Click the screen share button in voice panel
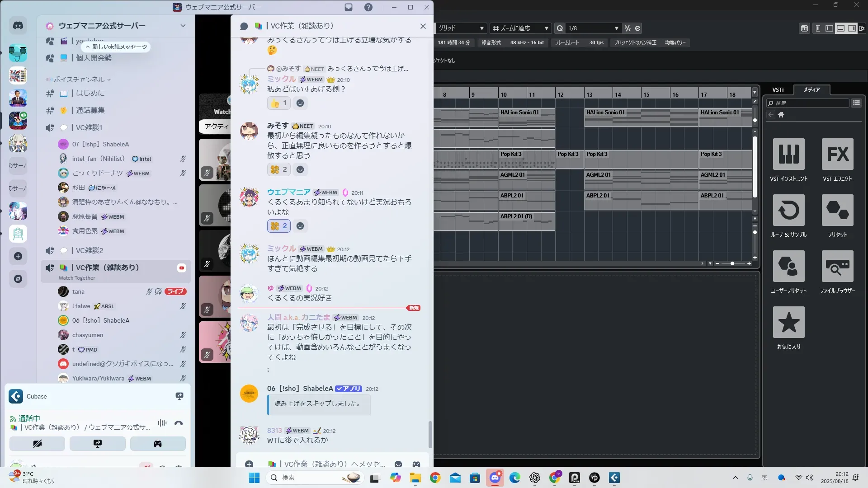 pos(98,444)
